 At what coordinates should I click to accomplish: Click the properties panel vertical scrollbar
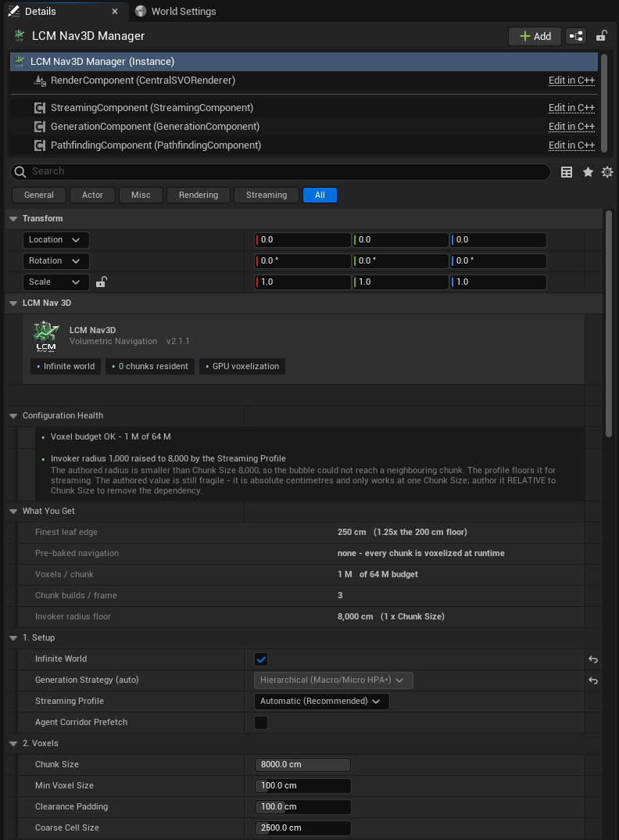[x=608, y=324]
